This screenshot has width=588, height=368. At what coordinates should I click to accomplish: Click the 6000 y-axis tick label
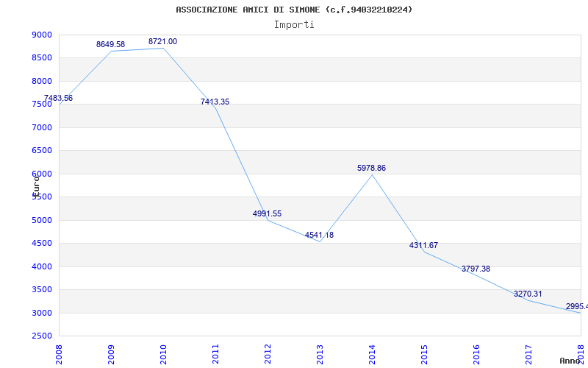[x=42, y=174]
